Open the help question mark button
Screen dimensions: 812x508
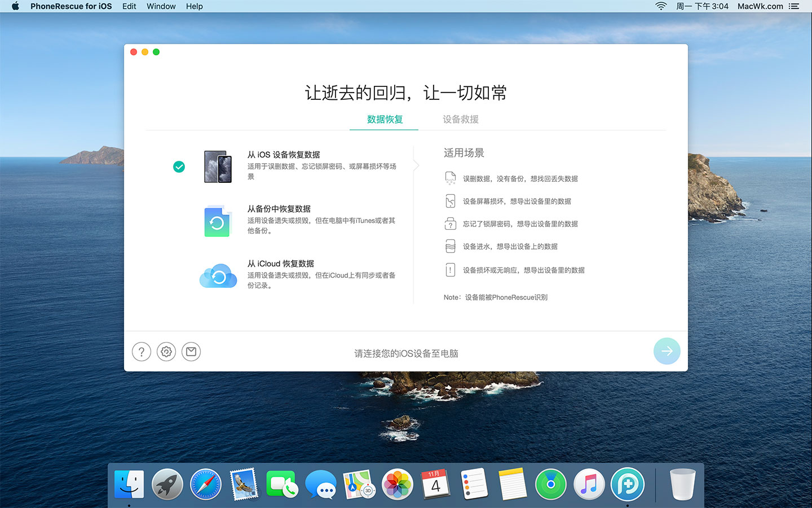pos(142,352)
